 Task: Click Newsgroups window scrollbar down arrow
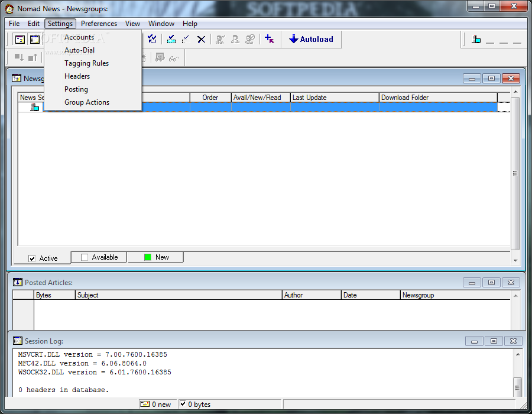515,261
